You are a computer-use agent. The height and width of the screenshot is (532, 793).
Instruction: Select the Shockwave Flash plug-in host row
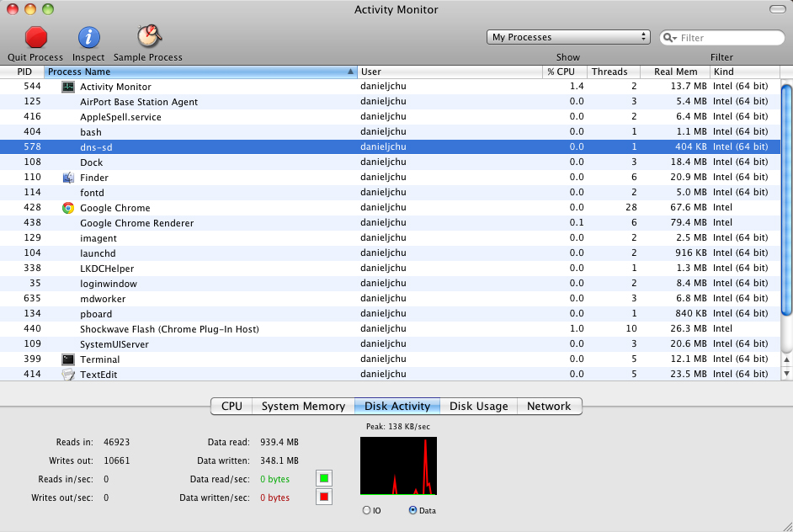[390, 329]
